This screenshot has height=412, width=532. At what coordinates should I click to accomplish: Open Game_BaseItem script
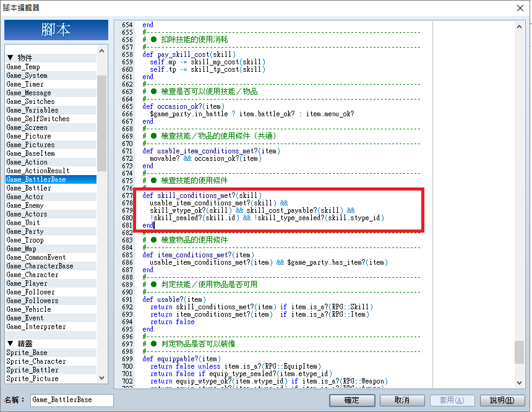51,153
